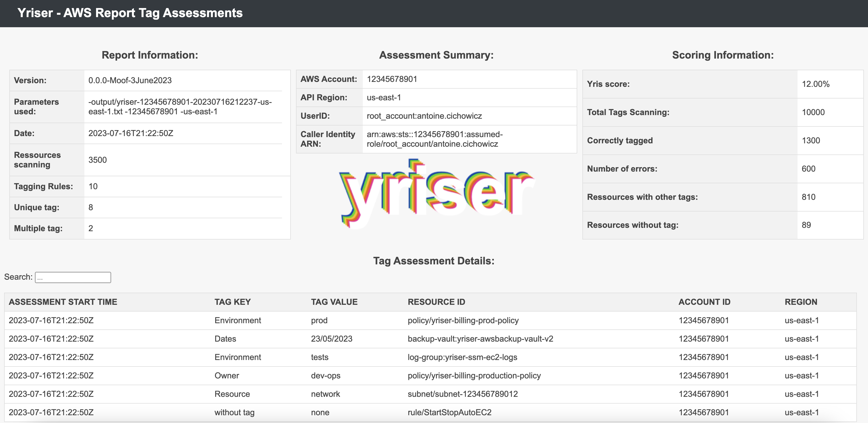Click resource policy/yriser-billing-production-policy

click(x=474, y=375)
